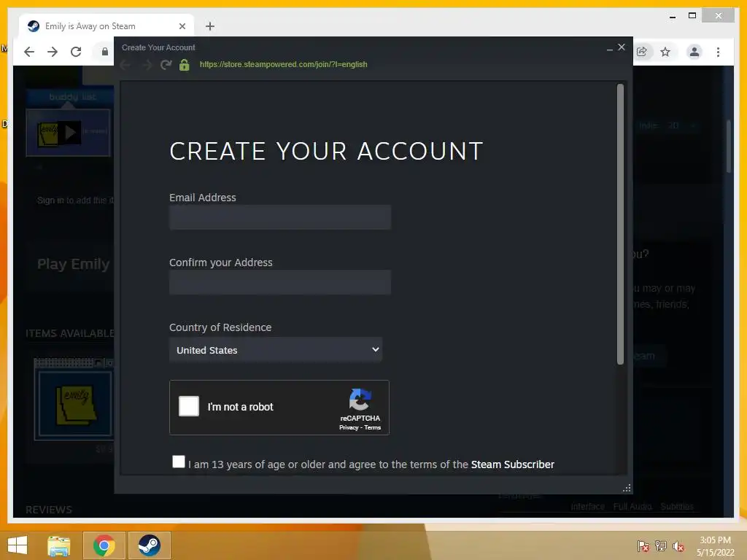Image resolution: width=747 pixels, height=560 pixels.
Task: Reload the Chrome page
Action: [76, 52]
